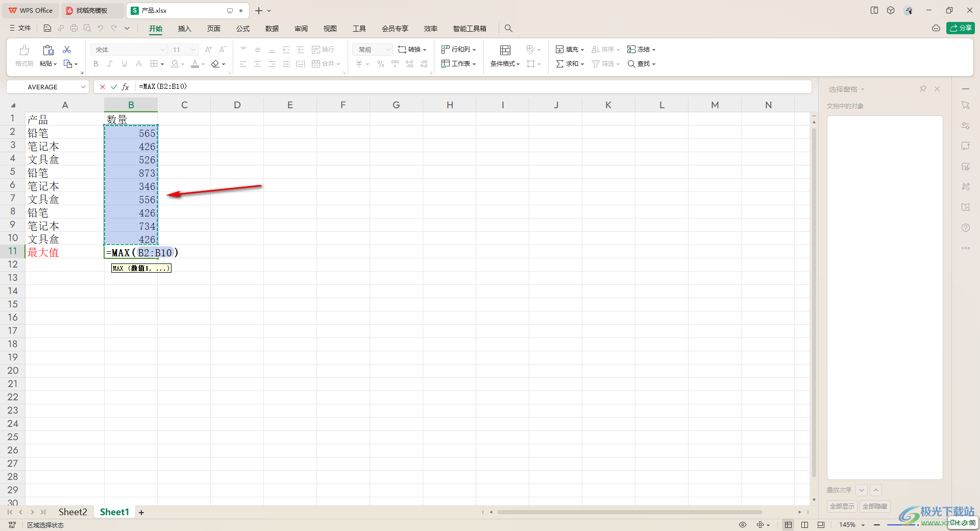The width and height of the screenshot is (980, 531).
Task: Toggle Italic formatting
Action: point(110,64)
